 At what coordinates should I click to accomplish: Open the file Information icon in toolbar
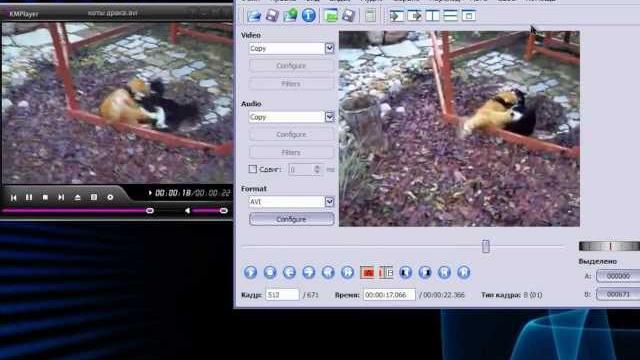[309, 16]
